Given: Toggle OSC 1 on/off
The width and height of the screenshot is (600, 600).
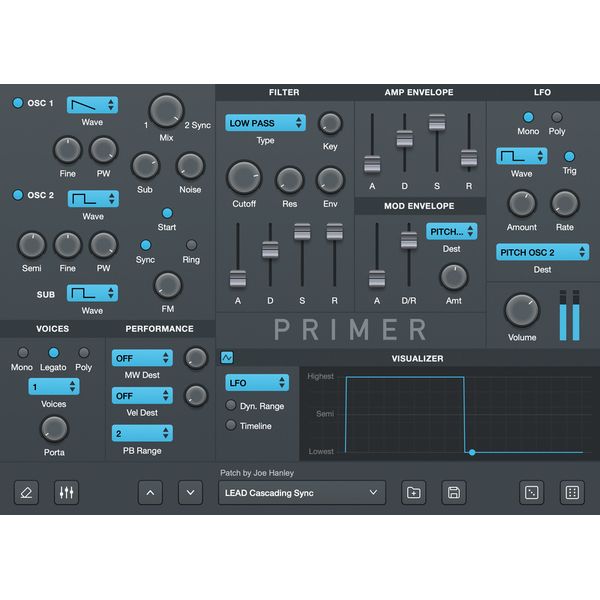Looking at the screenshot, I should point(17,103).
